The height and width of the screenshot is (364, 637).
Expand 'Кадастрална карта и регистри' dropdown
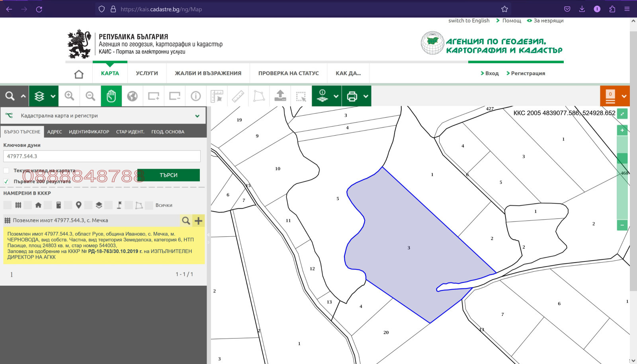click(x=197, y=116)
